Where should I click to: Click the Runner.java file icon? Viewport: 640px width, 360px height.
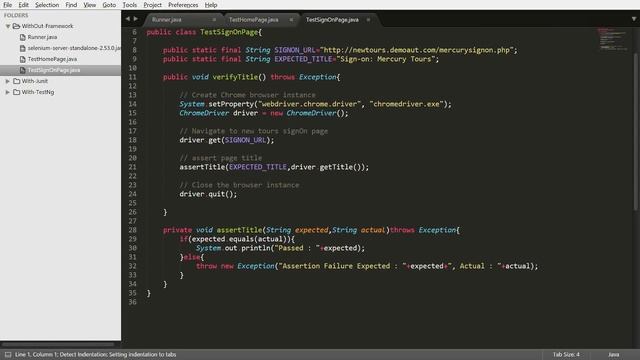[23, 37]
